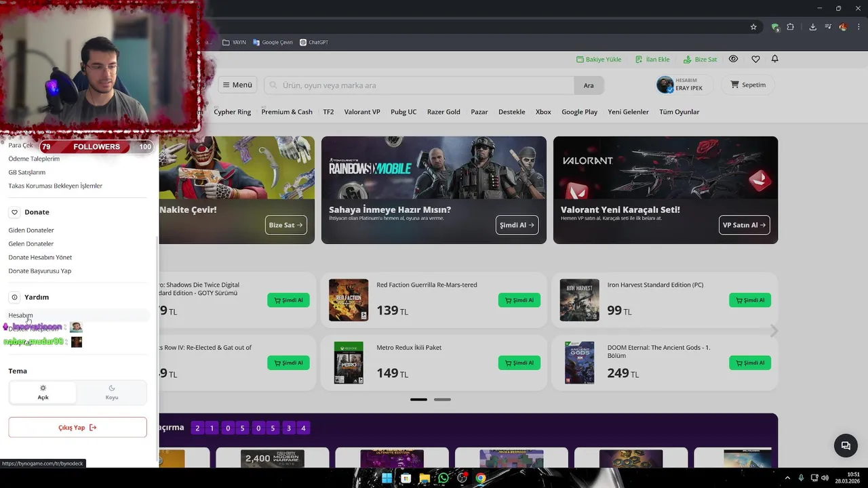
Task: Click VP Satın Al on Valorant banner
Action: pos(744,225)
